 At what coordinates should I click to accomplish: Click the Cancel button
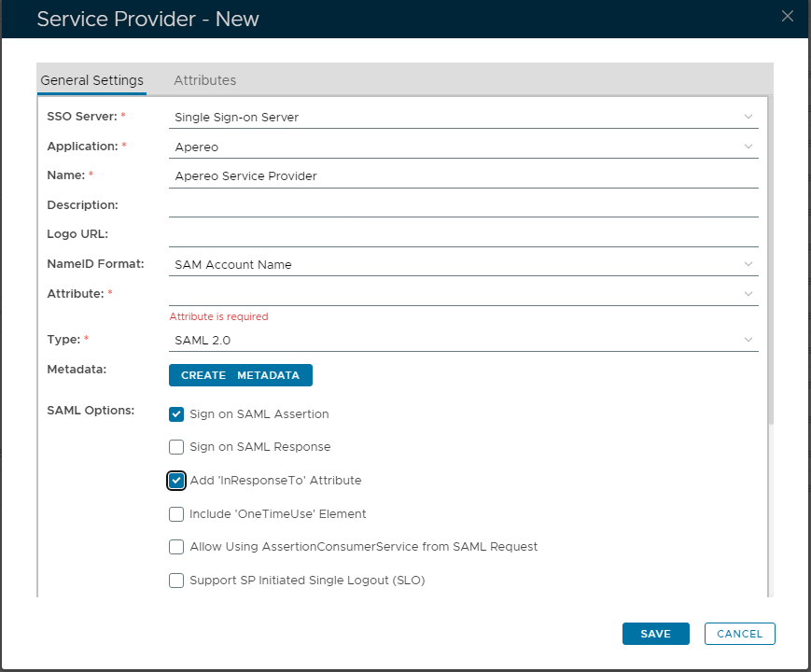[739, 634]
